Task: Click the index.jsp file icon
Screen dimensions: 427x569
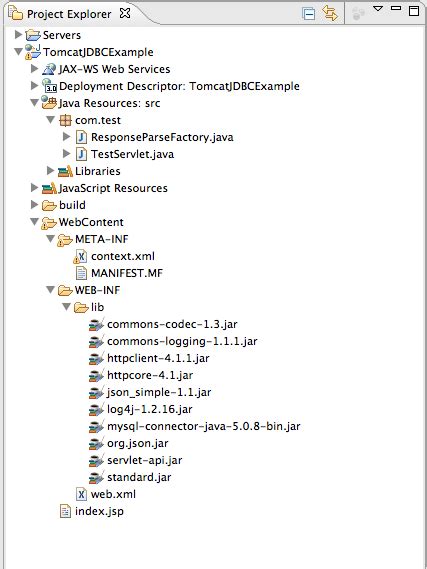Action: pyautogui.click(x=65, y=512)
